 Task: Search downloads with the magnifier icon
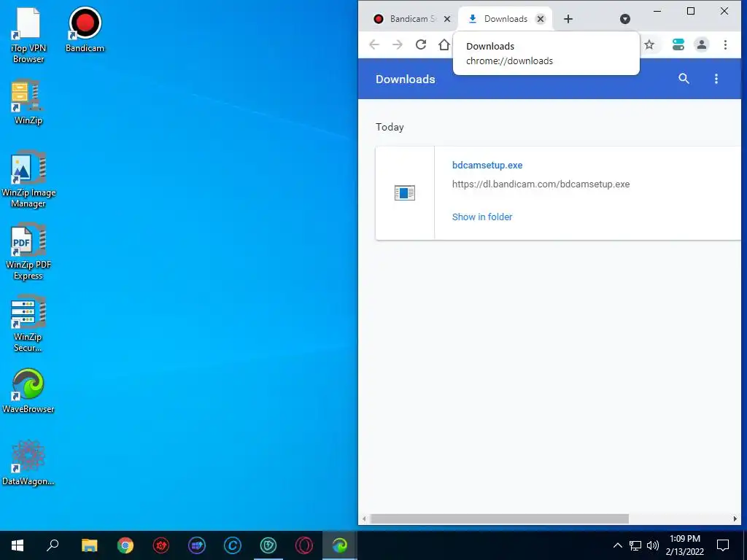[684, 79]
